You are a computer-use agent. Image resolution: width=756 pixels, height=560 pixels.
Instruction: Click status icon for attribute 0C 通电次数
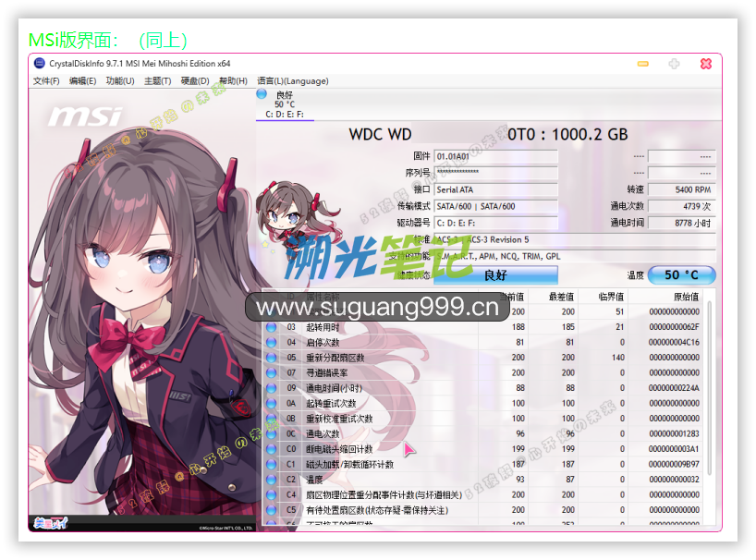[x=272, y=433]
